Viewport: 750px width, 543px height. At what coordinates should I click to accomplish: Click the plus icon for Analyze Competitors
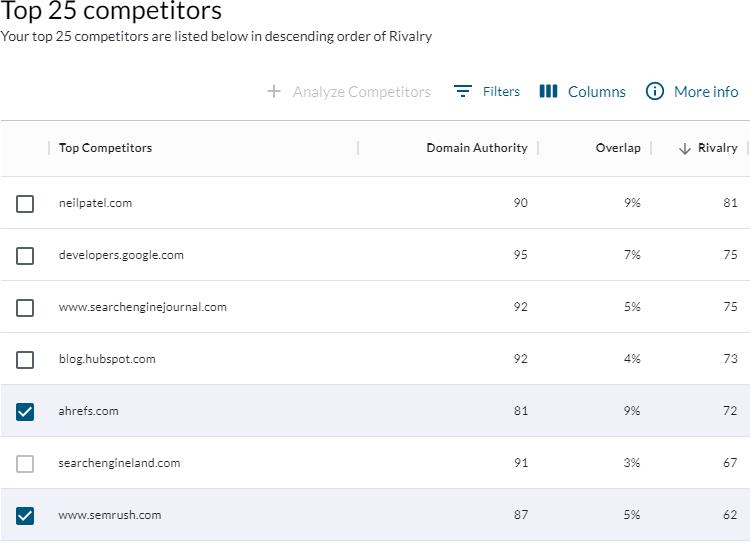(x=274, y=91)
